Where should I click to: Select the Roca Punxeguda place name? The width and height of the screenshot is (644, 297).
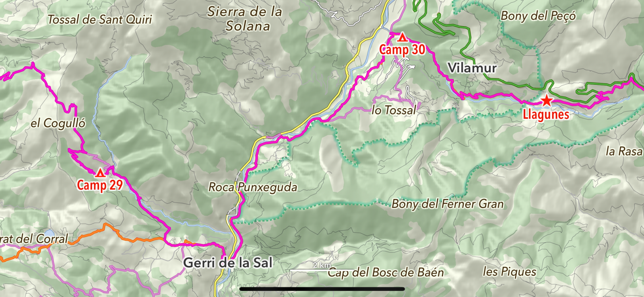tap(253, 187)
